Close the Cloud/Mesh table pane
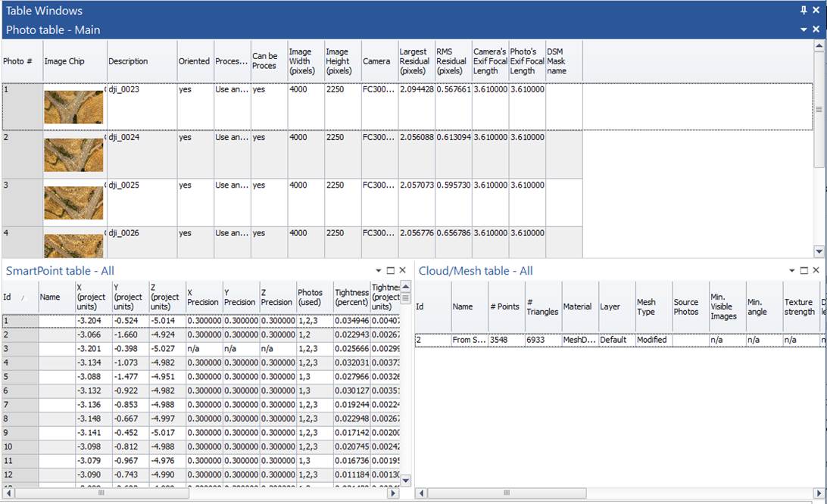Screen dimensions: 827x504 [x=816, y=270]
